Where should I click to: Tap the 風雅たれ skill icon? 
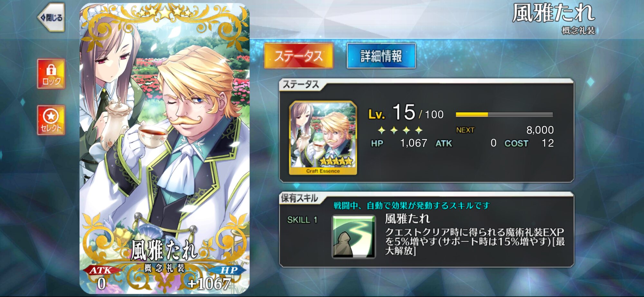(x=354, y=237)
